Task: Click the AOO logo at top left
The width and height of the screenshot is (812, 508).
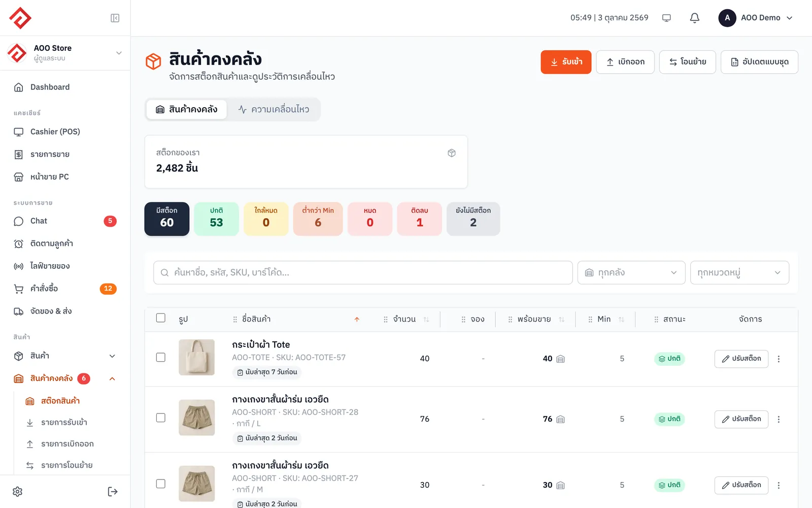Action: pyautogui.click(x=20, y=18)
